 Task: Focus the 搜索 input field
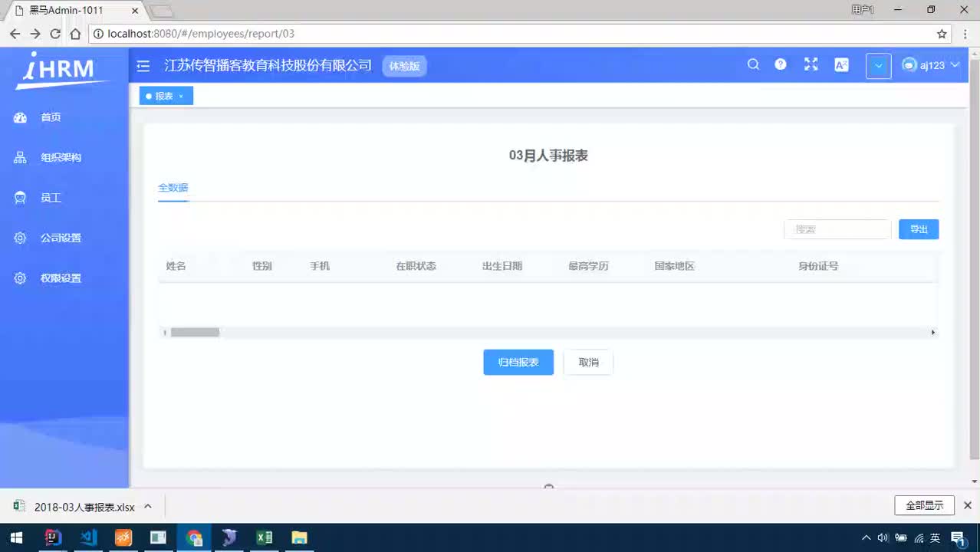coord(837,229)
